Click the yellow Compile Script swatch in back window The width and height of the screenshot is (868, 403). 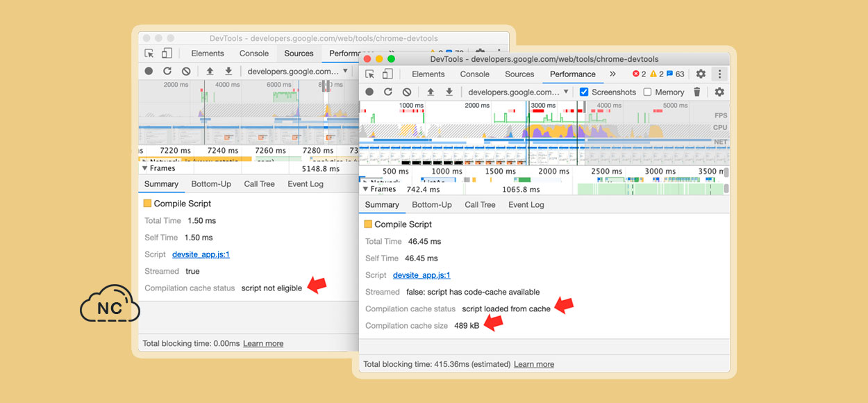147,203
